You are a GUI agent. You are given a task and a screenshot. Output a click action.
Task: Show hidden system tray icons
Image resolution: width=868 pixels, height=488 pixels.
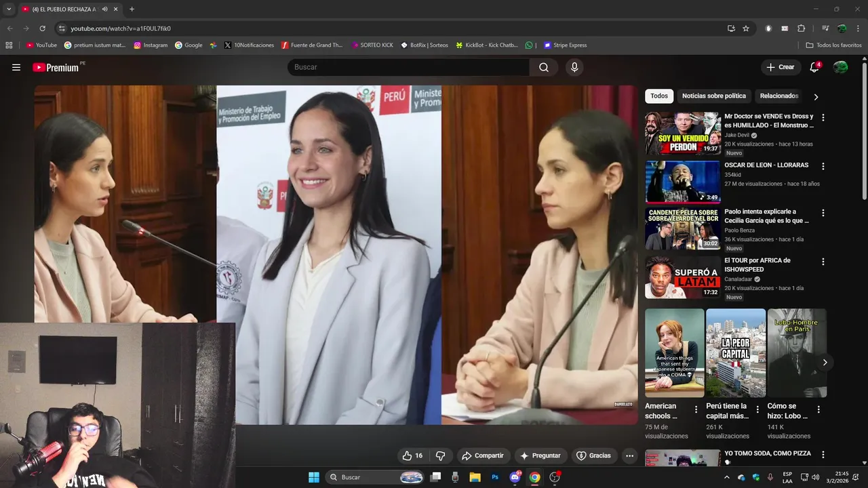[x=727, y=477]
